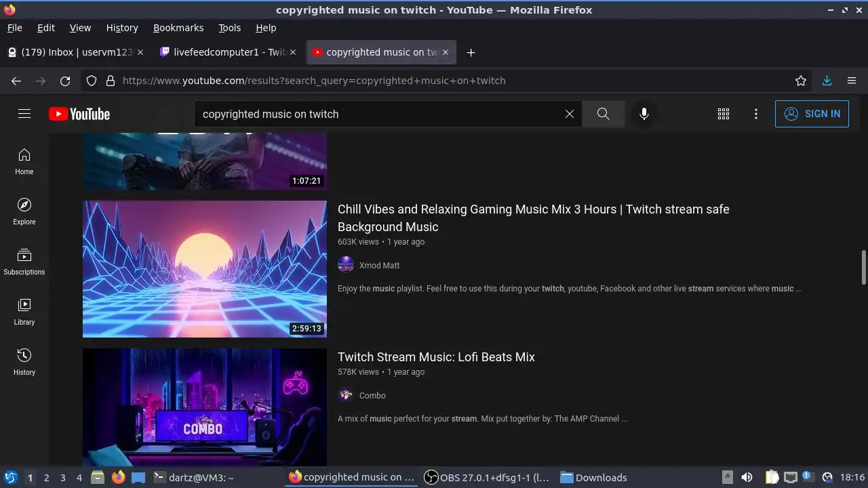
Task: Open the YouTube hamburger guide menu
Action: [24, 114]
